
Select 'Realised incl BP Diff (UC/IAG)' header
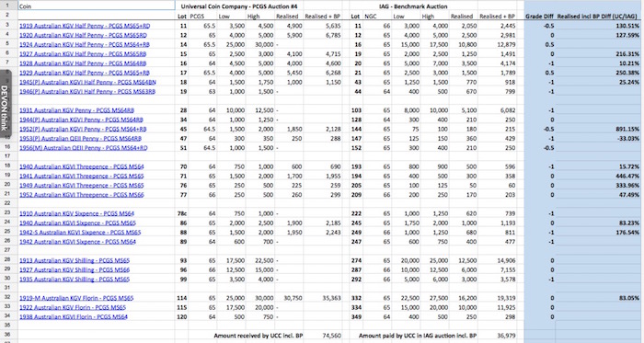click(598, 17)
